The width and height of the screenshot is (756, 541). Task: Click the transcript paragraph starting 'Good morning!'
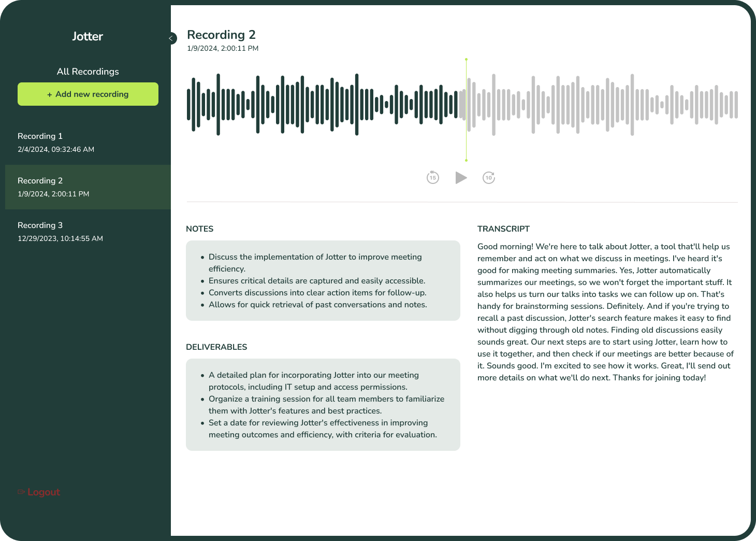606,312
